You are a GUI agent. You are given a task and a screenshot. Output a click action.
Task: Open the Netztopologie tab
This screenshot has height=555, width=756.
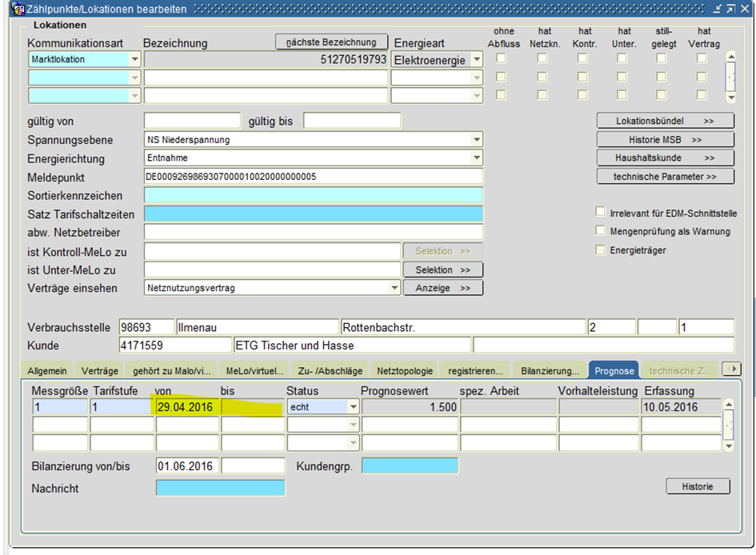pyautogui.click(x=405, y=371)
